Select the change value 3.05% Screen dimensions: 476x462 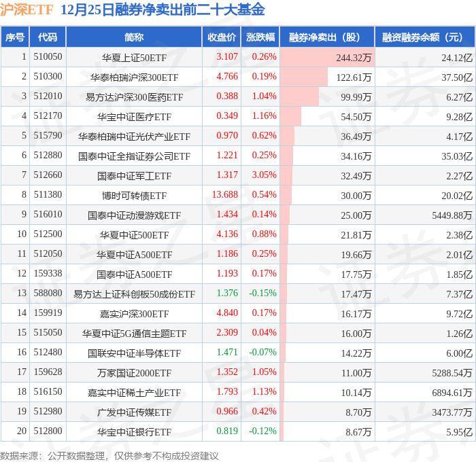pos(264,175)
